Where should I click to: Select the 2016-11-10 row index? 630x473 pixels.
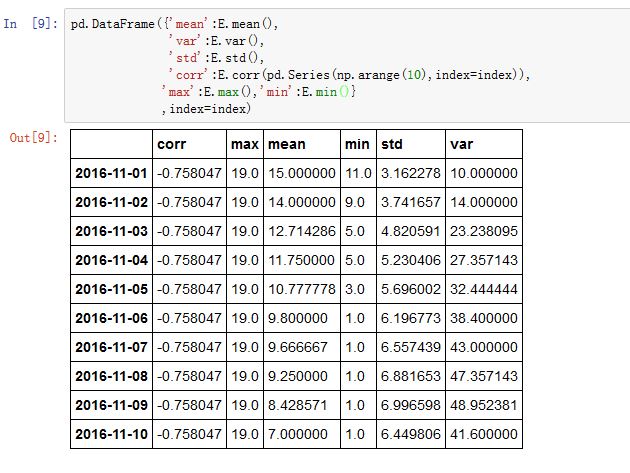pyautogui.click(x=111, y=434)
